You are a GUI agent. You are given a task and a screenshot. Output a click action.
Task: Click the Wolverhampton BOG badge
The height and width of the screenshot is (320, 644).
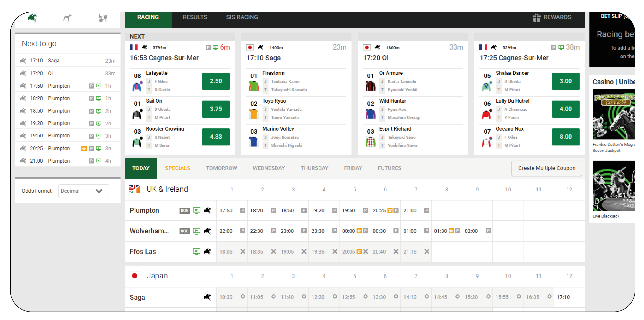pos(185,231)
